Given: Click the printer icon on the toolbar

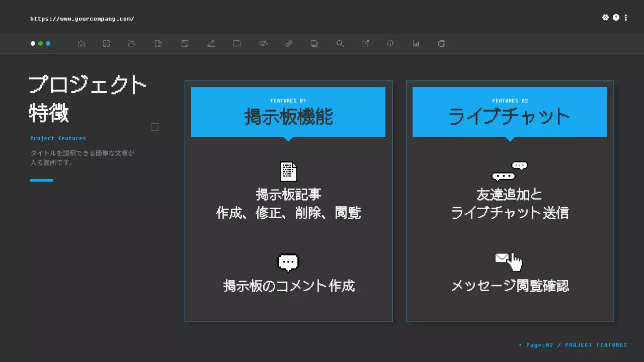Looking at the screenshot, I should click(x=441, y=44).
